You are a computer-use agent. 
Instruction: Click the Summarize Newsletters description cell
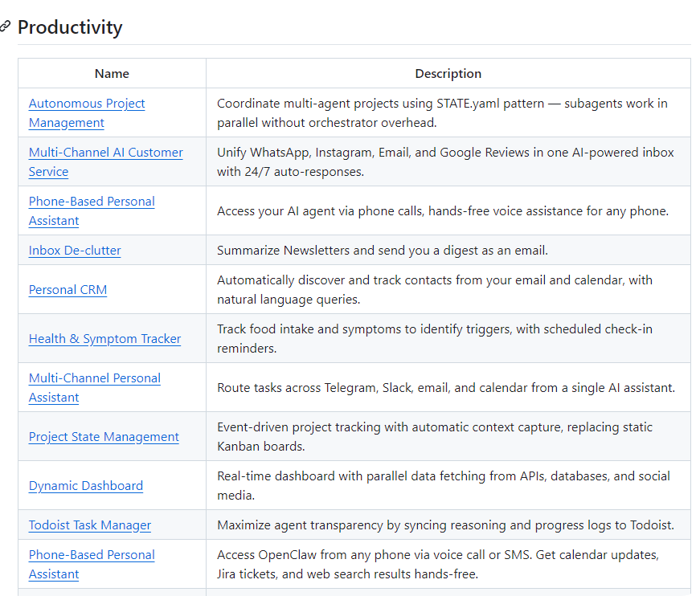[383, 251]
